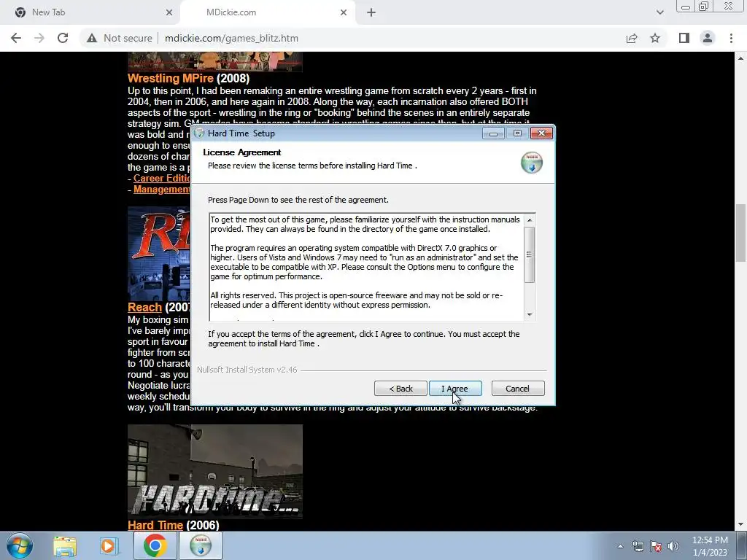The image size is (747, 560).
Task: Click the setup title bar icon
Action: tap(200, 133)
